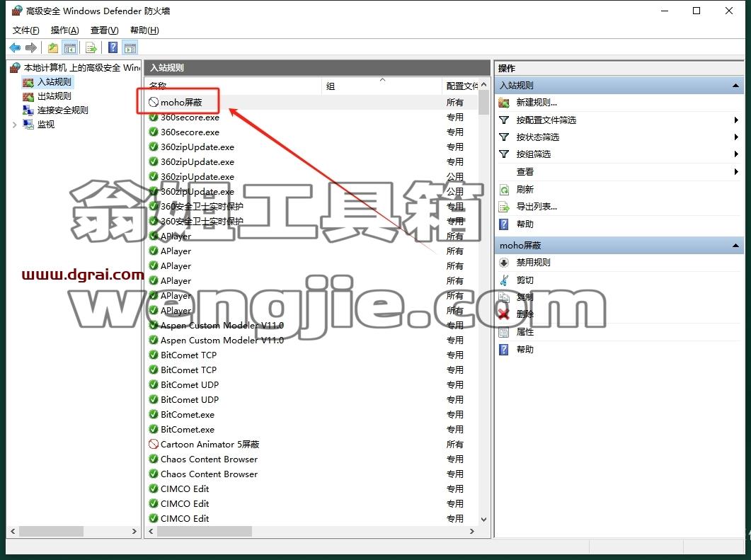The image size is (751, 560).
Task: Click the red X delete icon
Action: pos(503,314)
